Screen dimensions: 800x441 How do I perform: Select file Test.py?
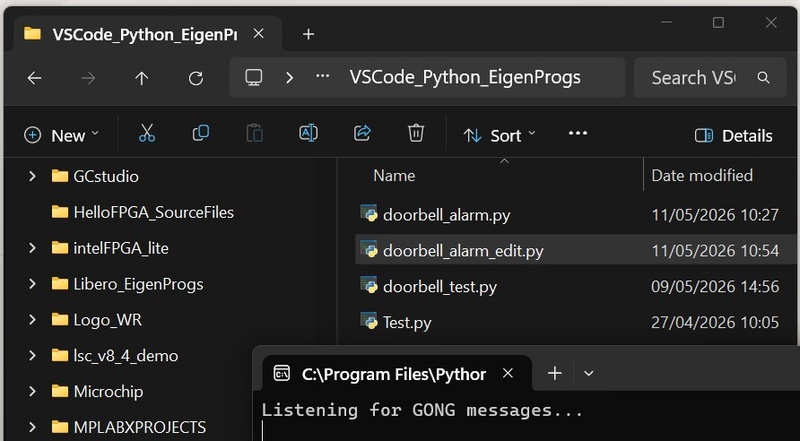pyautogui.click(x=407, y=323)
